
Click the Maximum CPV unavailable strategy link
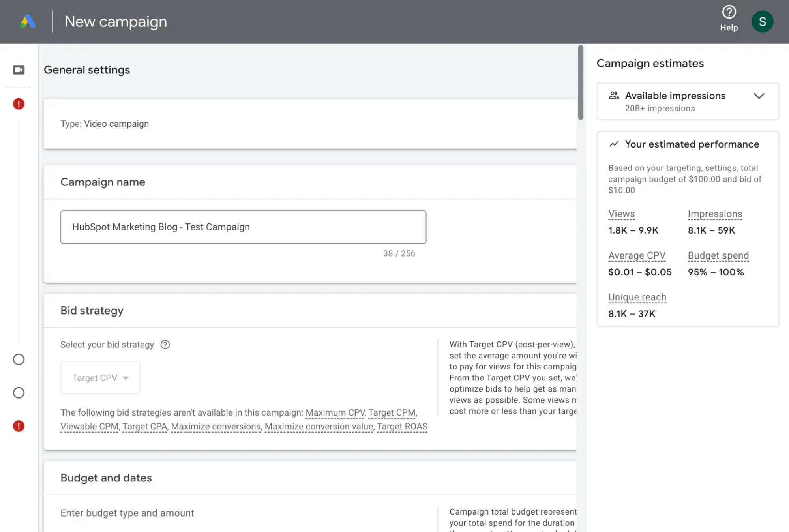tap(335, 412)
